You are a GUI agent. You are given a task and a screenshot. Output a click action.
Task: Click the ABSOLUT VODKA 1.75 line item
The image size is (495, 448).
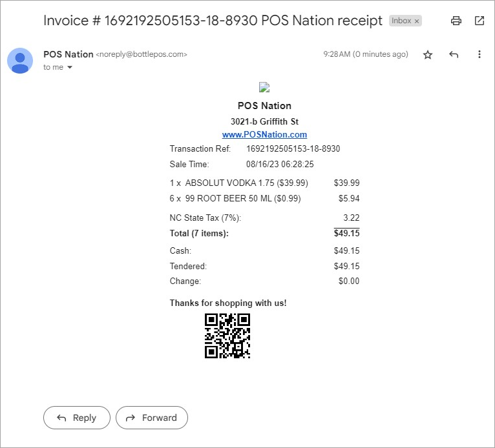(238, 183)
